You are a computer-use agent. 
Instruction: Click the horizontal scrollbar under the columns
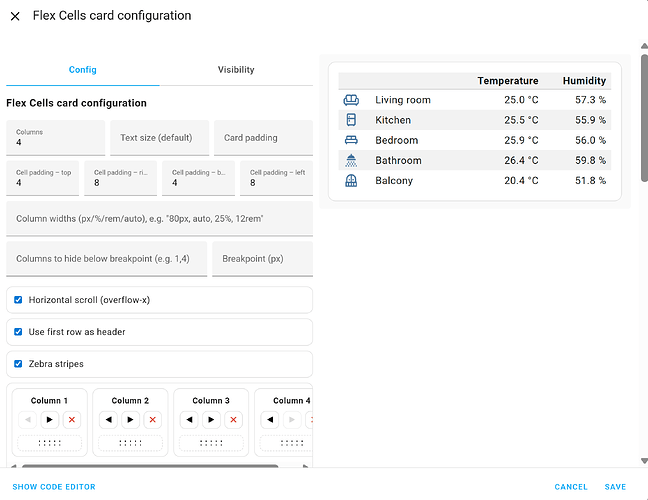pos(150,465)
